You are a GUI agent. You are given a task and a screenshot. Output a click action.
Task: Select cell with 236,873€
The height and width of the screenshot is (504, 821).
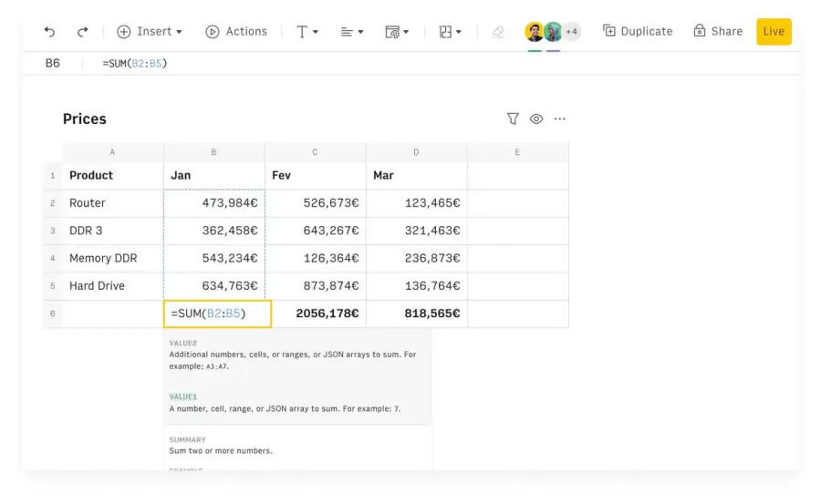click(416, 259)
